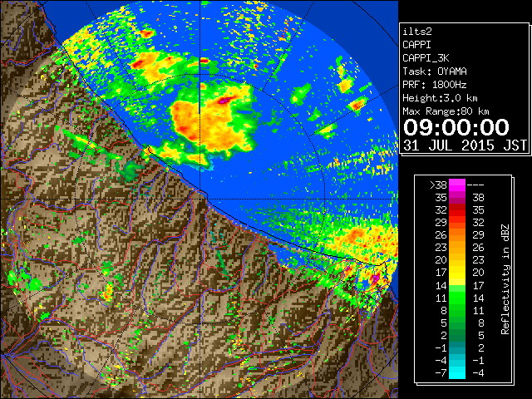The image size is (532, 399).
Task: Click the bright green swatch on the reflectivity scale
Action: point(457,298)
